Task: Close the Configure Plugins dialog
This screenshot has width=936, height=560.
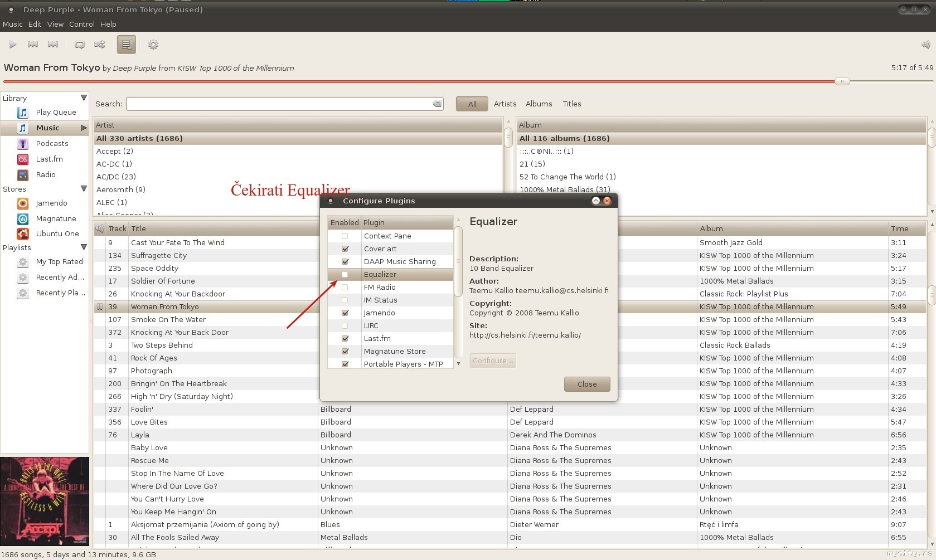Action: tap(587, 384)
